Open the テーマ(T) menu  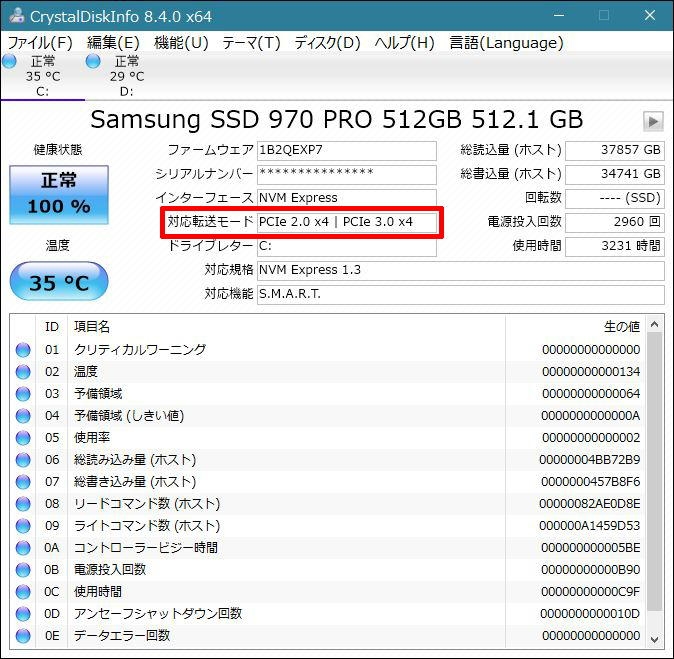tap(251, 43)
